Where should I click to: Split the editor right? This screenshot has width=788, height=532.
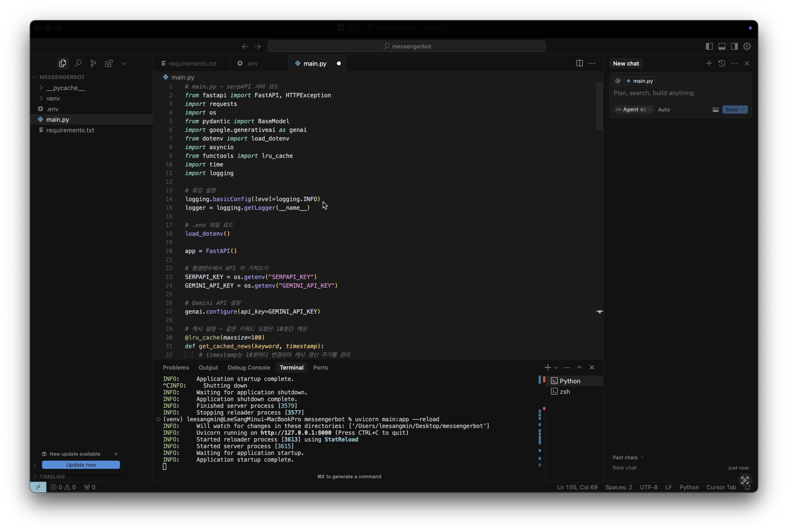tap(579, 63)
